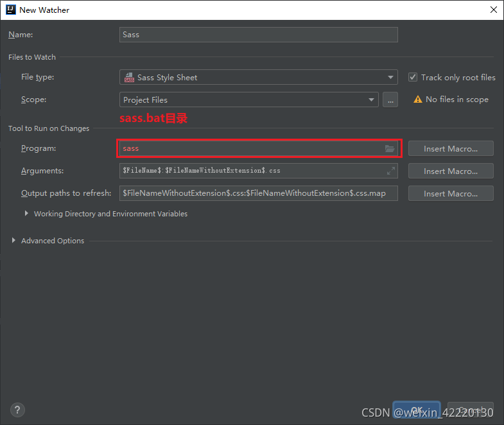Screen dimensions: 504x425
Task: Close the New Watcher dialog
Action: pyautogui.click(x=493, y=10)
